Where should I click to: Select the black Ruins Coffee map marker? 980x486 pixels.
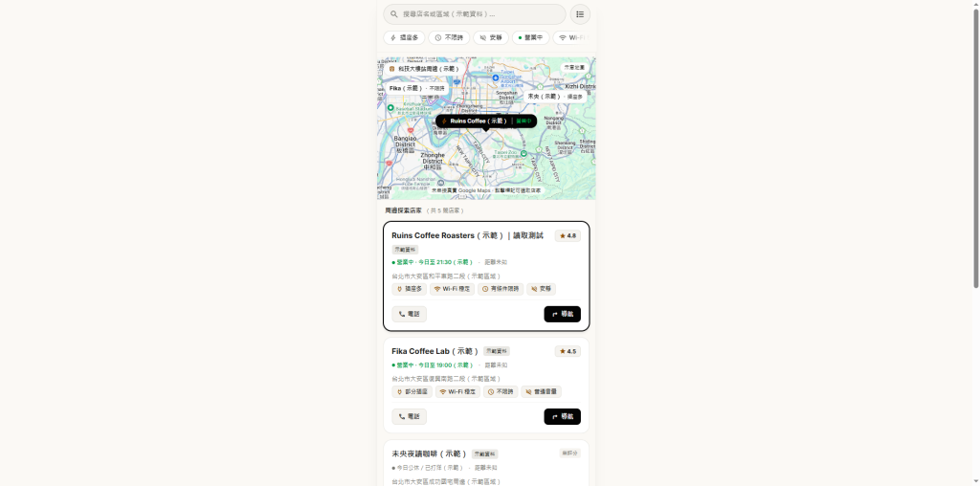click(x=486, y=121)
